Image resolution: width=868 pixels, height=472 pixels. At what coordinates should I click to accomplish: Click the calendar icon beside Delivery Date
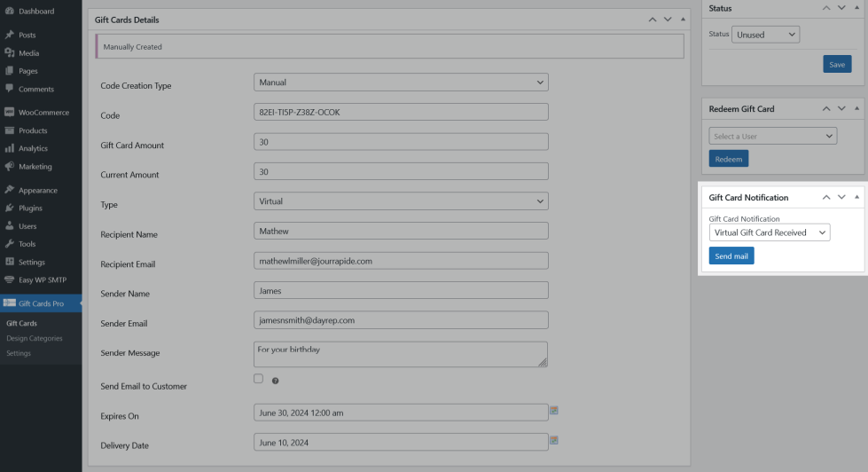(554, 440)
